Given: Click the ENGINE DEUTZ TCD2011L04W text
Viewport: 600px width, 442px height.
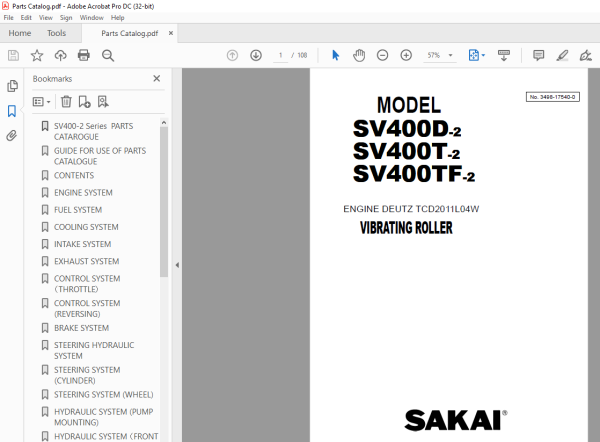Looking at the screenshot, I should (411, 209).
